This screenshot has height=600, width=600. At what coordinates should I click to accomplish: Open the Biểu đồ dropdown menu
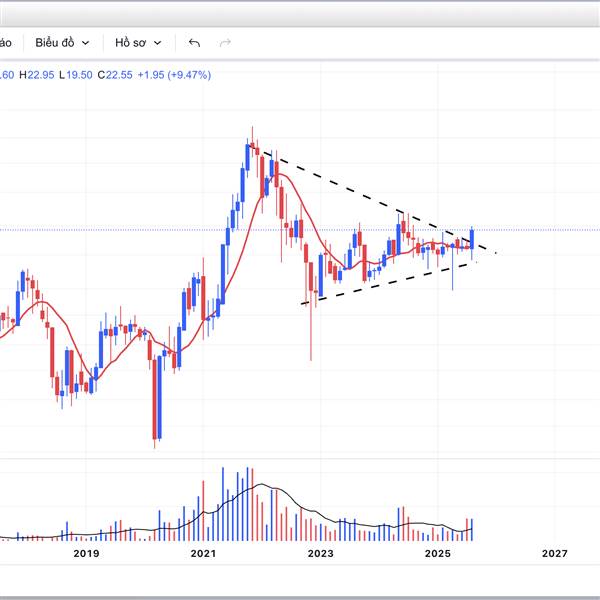[x=62, y=42]
